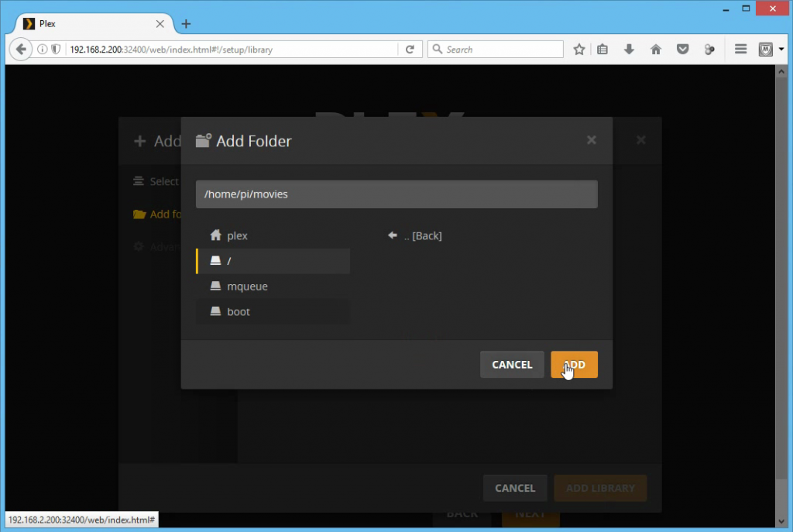Screen dimensions: 793x532
Task: Click CANCEL in the Add Folder dialog
Action: pos(512,365)
